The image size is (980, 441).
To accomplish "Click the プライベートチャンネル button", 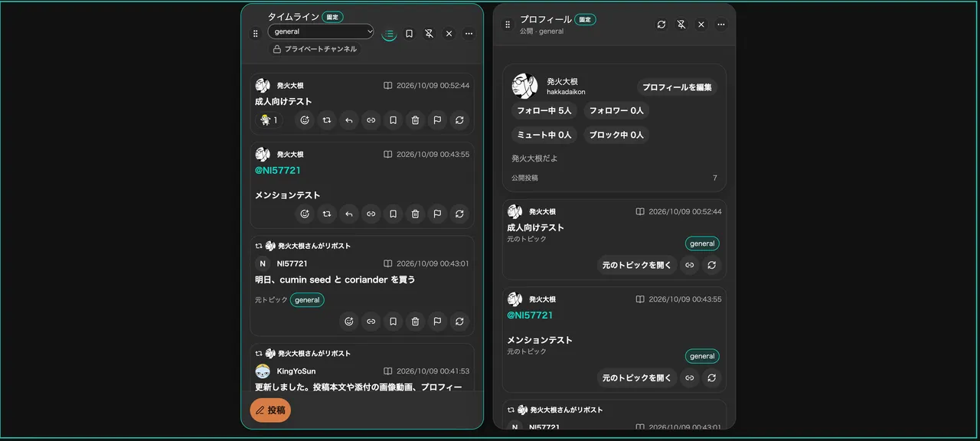I will pyautogui.click(x=314, y=49).
